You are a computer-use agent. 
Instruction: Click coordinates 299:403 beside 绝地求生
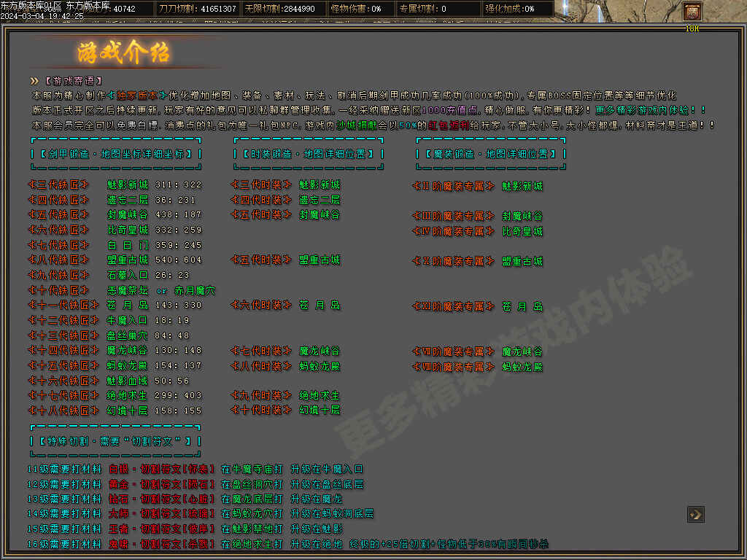(x=178, y=396)
